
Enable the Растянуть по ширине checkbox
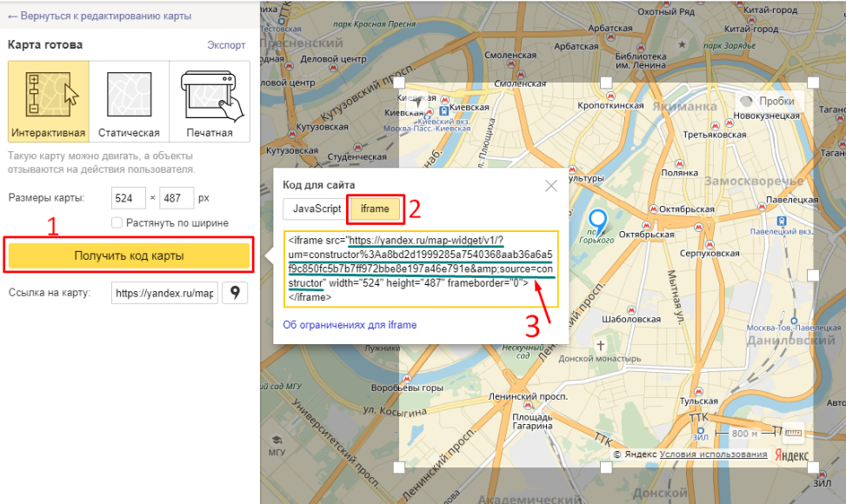click(117, 223)
